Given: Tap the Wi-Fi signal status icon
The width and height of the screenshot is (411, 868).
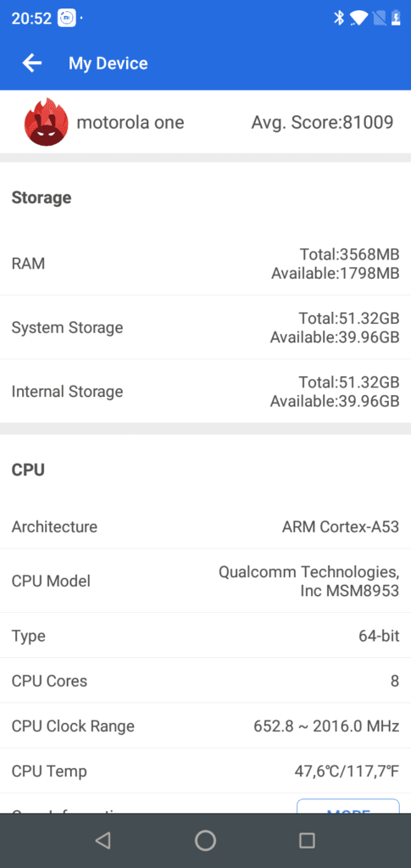Looking at the screenshot, I should [x=358, y=19].
